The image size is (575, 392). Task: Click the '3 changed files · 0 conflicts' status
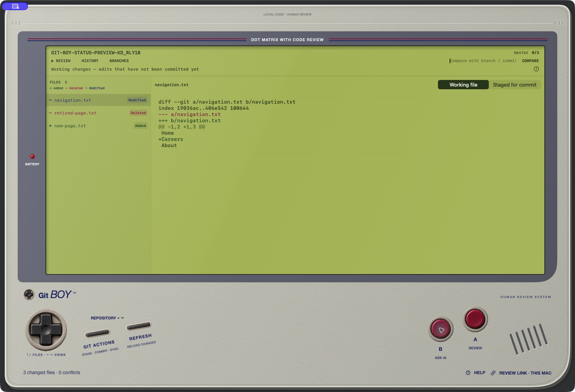point(52,373)
